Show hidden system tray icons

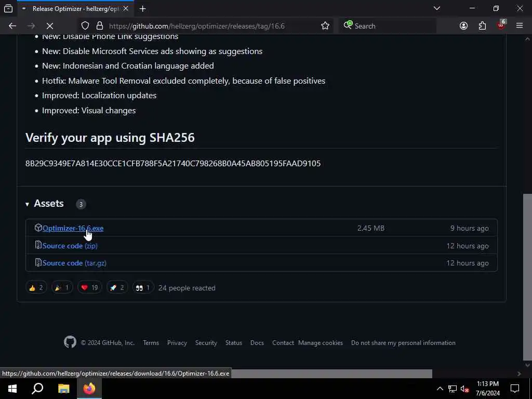[x=440, y=389]
